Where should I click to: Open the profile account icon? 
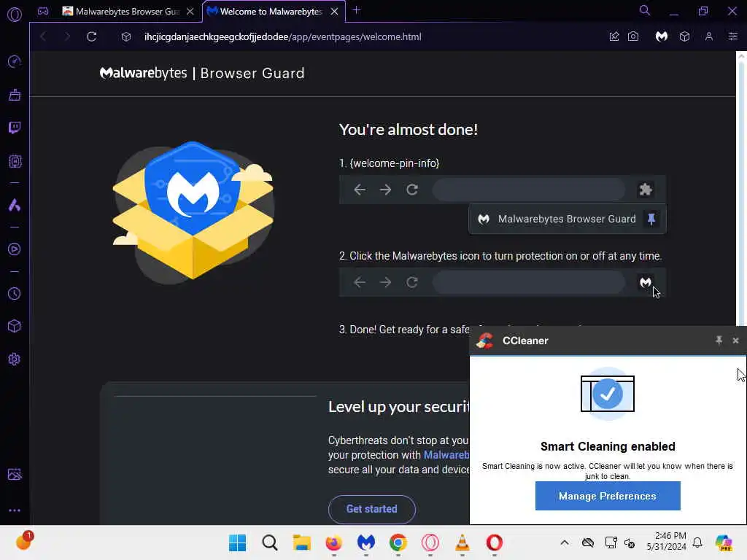tap(709, 36)
